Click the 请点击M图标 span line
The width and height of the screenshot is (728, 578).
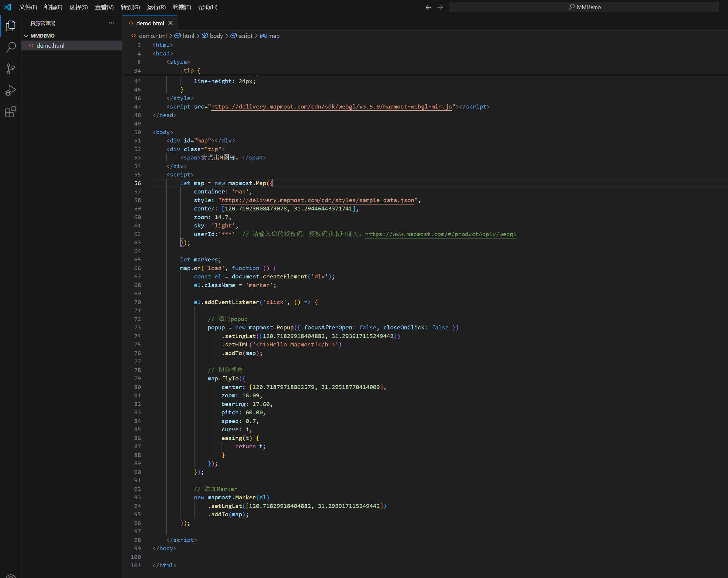(223, 158)
